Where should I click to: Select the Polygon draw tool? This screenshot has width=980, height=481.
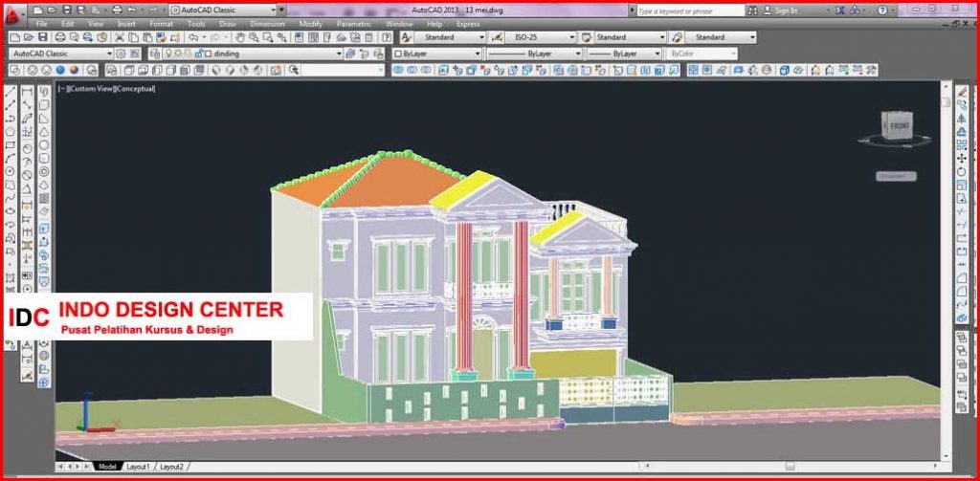[x=10, y=131]
